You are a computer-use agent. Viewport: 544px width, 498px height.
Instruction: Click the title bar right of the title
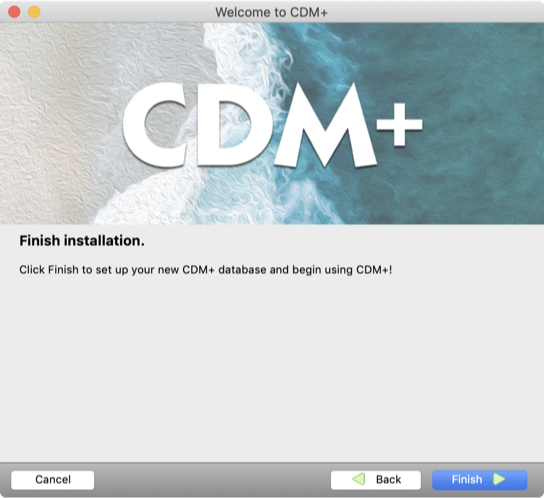[x=434, y=12]
